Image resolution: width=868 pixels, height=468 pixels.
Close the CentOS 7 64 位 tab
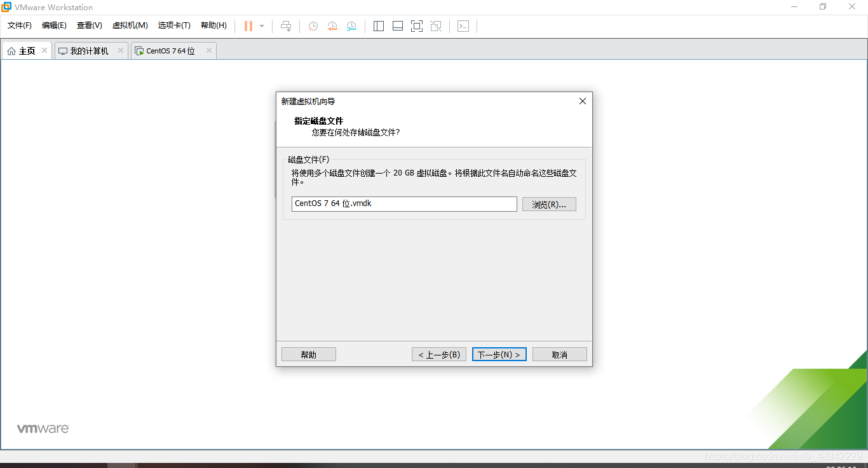pos(209,50)
